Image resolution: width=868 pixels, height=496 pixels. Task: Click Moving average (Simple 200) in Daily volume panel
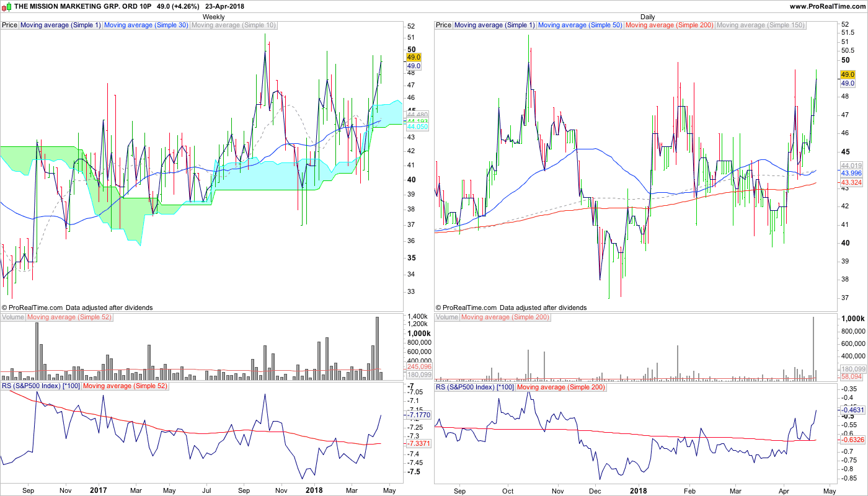(x=505, y=317)
